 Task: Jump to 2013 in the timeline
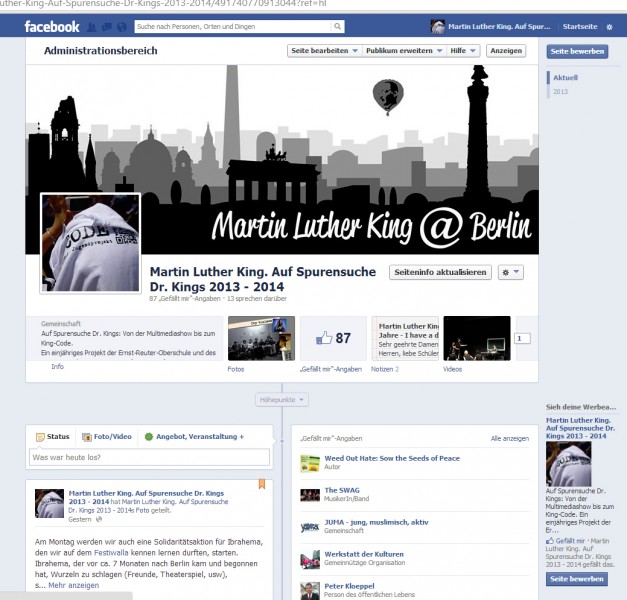pyautogui.click(x=560, y=92)
